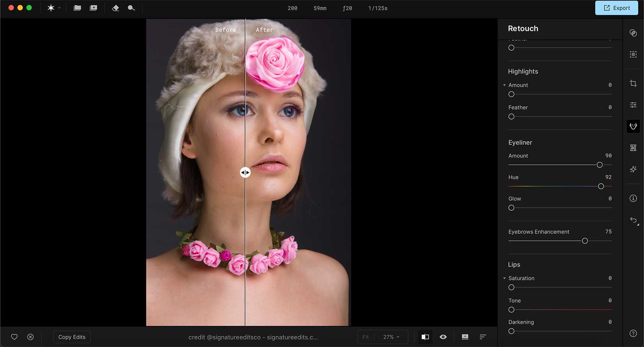This screenshot has height=347, width=644.
Task: Click the Highlights Feather slider handle
Action: 511,117
